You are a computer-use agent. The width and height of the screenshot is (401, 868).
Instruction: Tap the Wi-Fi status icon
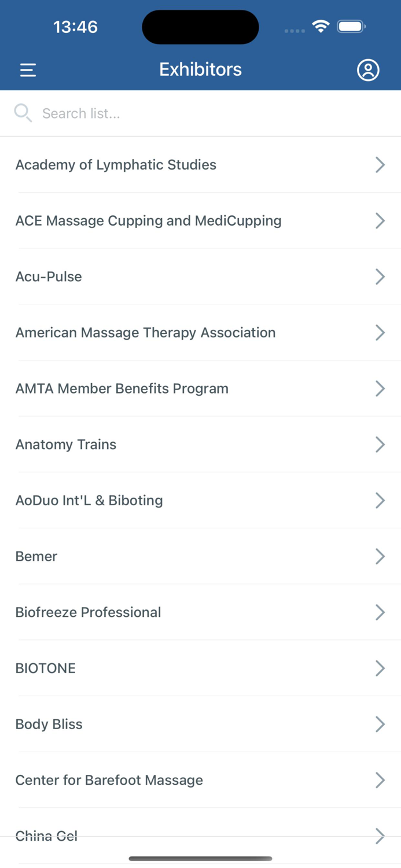coord(321,26)
